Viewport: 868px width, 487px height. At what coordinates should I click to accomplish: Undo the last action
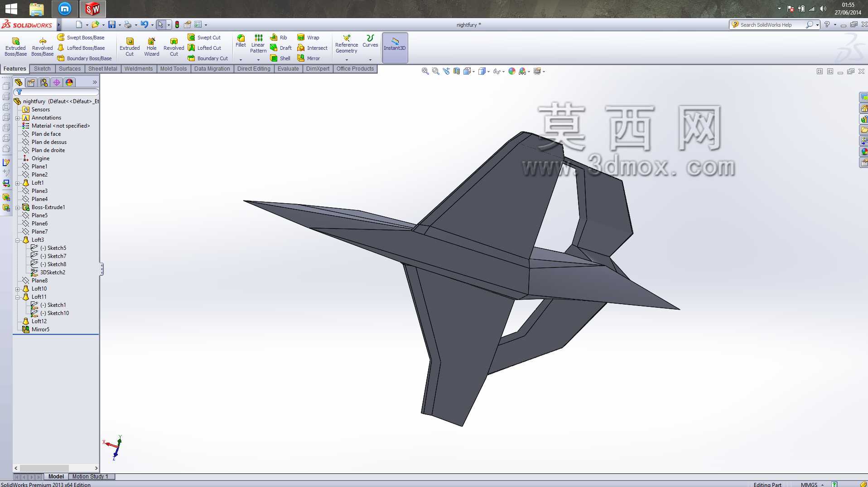pyautogui.click(x=144, y=24)
